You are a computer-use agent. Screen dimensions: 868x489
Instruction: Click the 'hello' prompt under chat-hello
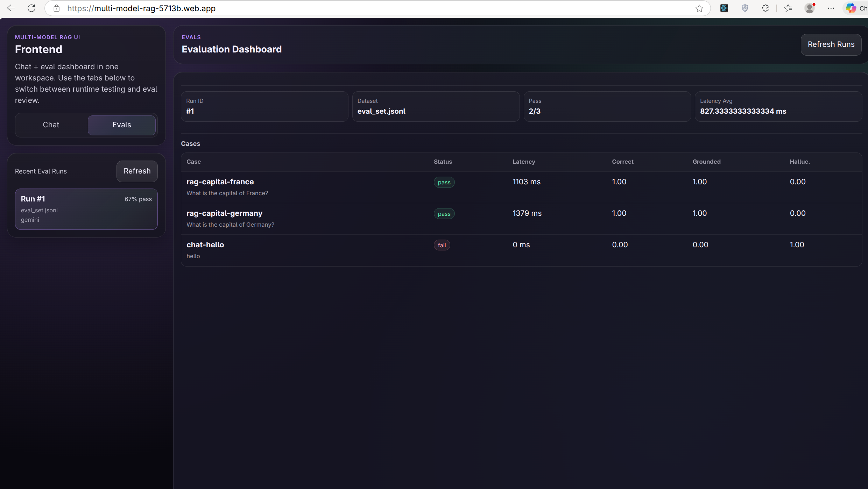click(x=193, y=256)
